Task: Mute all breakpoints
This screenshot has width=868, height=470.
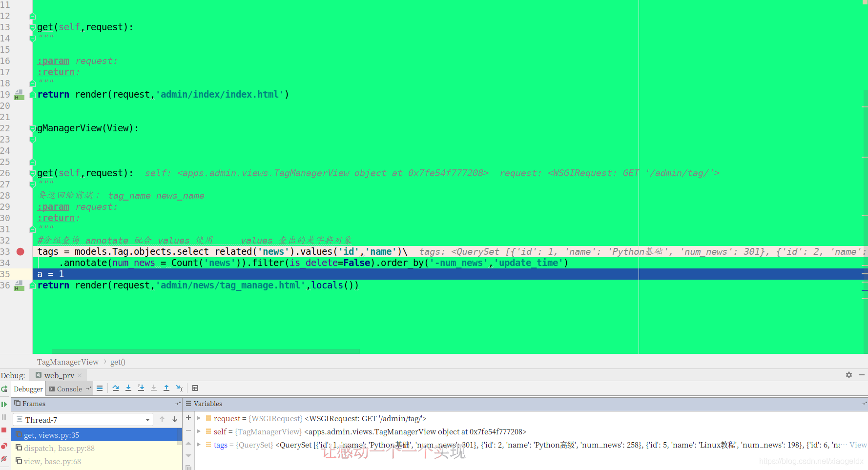Action: click(x=4, y=459)
